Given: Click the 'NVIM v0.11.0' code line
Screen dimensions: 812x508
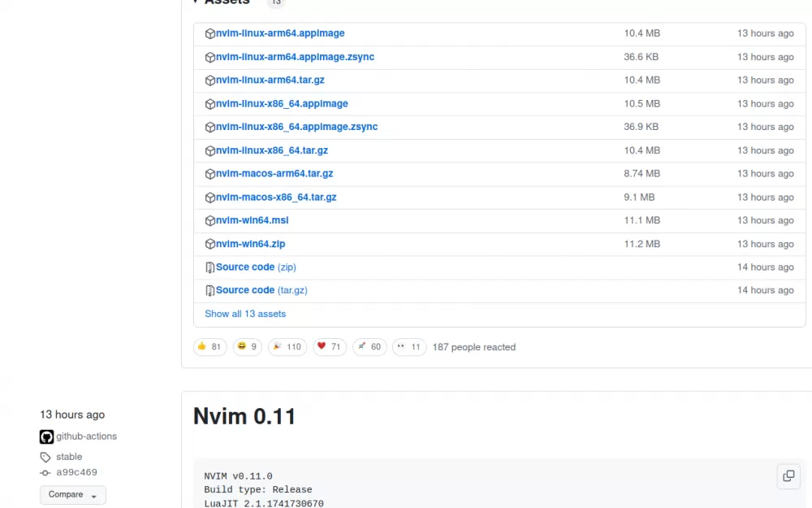Looking at the screenshot, I should (x=238, y=476).
